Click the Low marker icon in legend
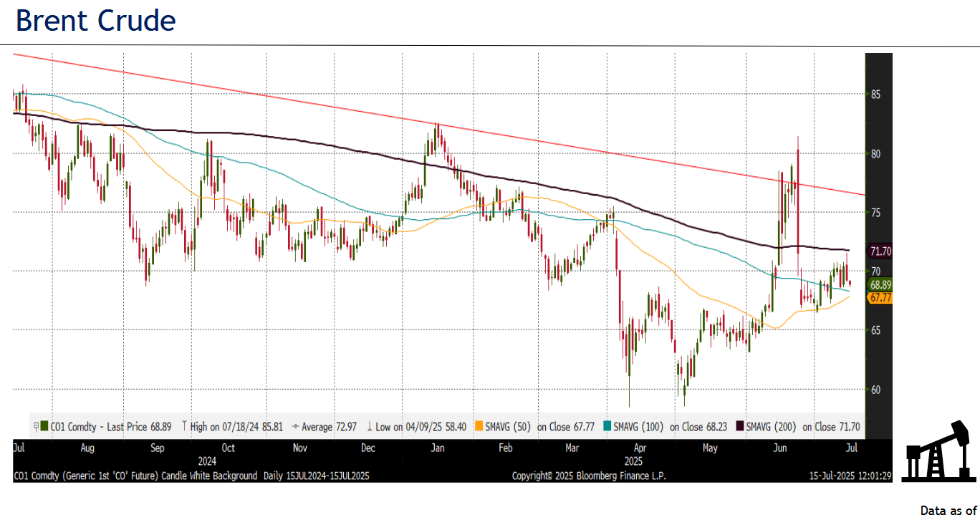The height and width of the screenshot is (520, 980). (x=370, y=427)
